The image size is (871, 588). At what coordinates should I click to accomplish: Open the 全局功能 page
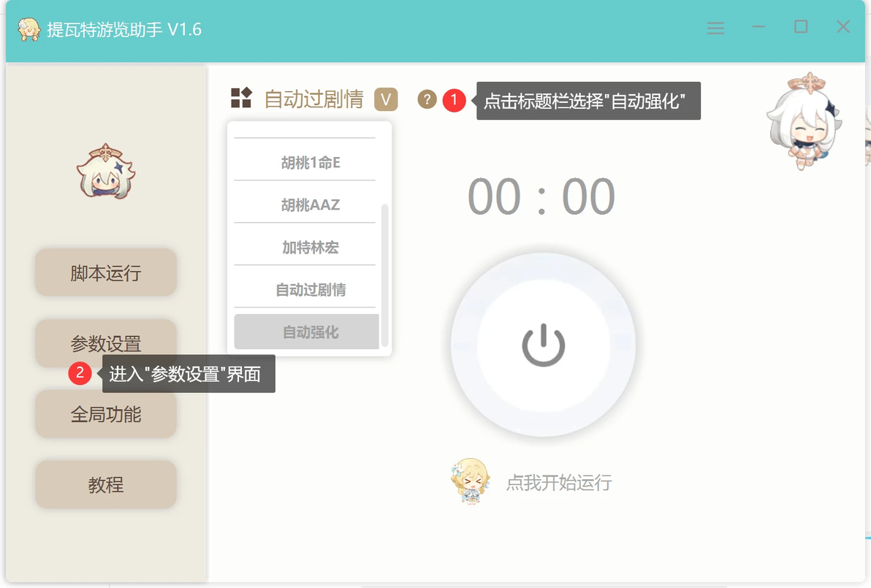106,413
